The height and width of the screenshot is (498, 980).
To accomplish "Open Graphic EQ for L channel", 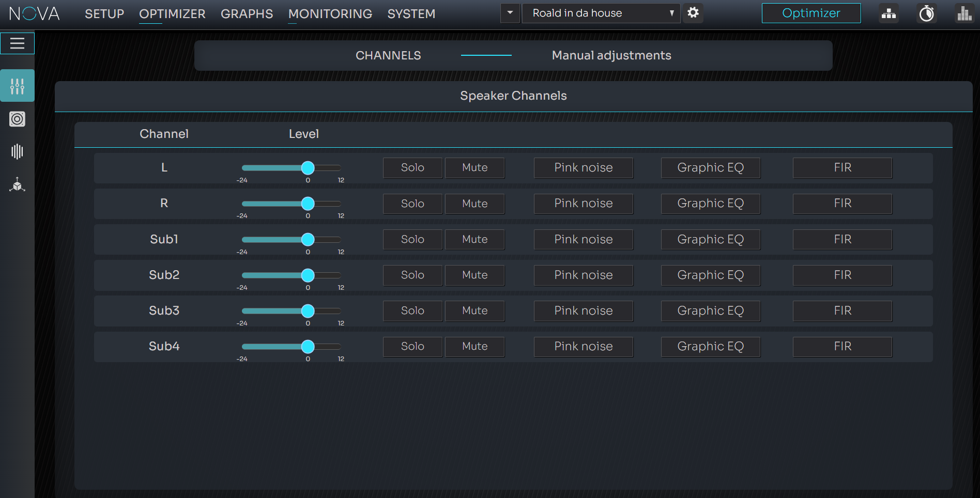I will point(711,168).
